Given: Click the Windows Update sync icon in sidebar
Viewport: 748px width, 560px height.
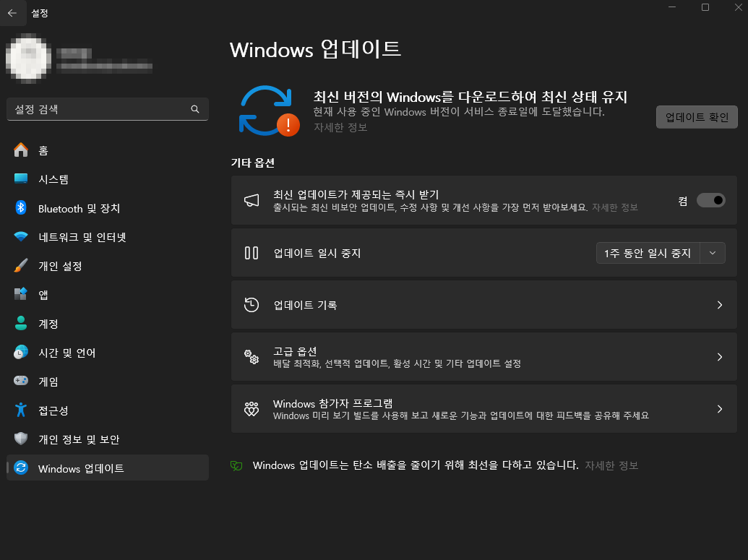Looking at the screenshot, I should [21, 468].
